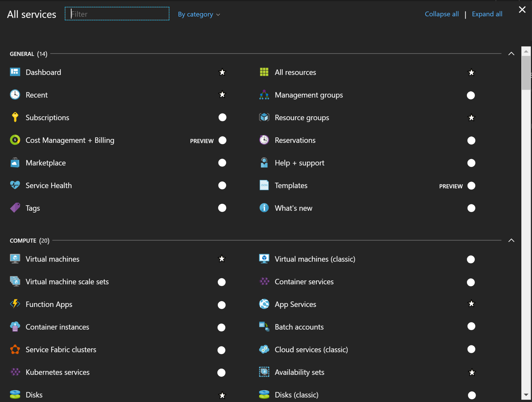Click the scrollbar up arrow
The height and width of the screenshot is (402, 532).
pos(526,51)
